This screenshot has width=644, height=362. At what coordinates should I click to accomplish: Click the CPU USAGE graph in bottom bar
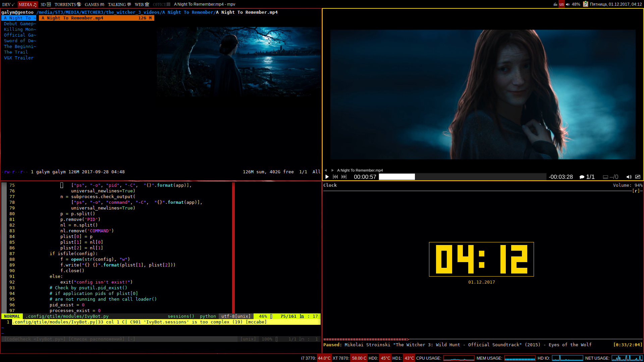click(x=459, y=358)
